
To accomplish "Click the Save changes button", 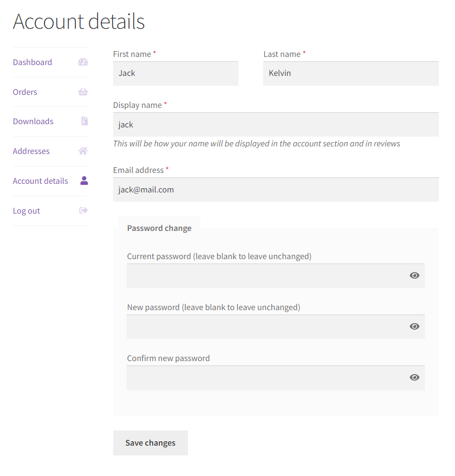I will (x=151, y=442).
